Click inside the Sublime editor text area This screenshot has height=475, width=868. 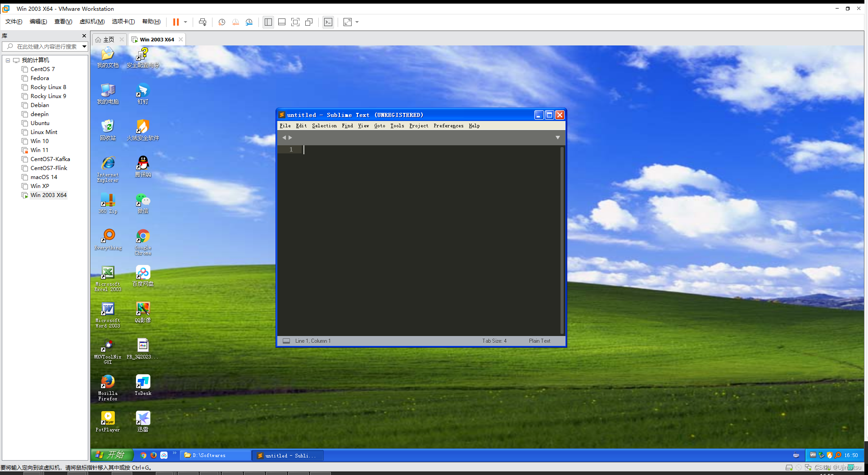(x=430, y=240)
